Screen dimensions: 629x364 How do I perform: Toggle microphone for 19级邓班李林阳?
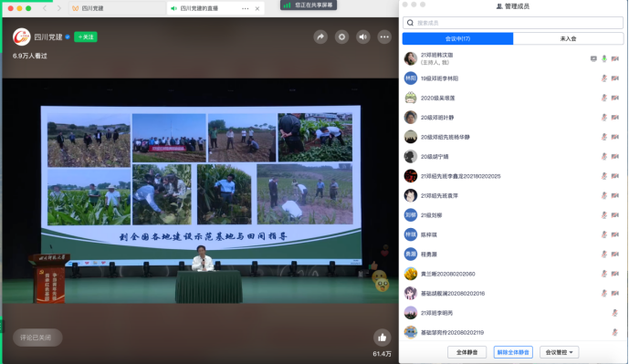pyautogui.click(x=604, y=78)
